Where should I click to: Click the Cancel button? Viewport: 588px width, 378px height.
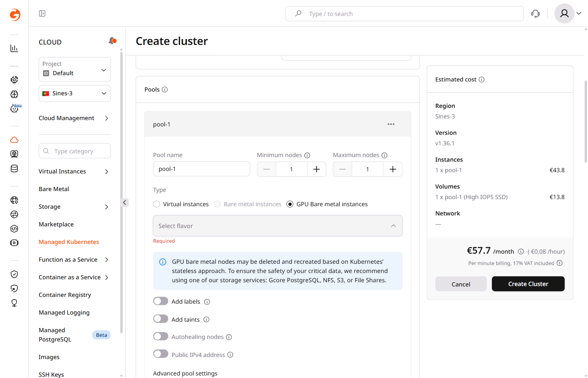point(461,284)
